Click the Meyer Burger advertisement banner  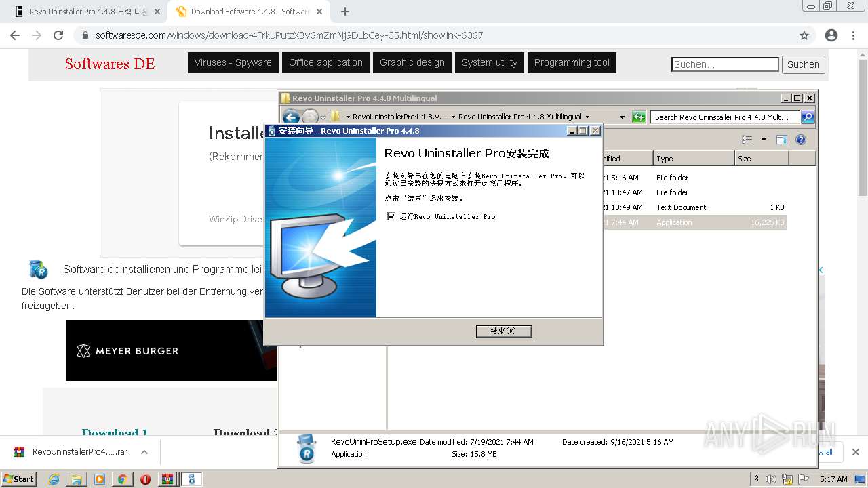point(171,350)
